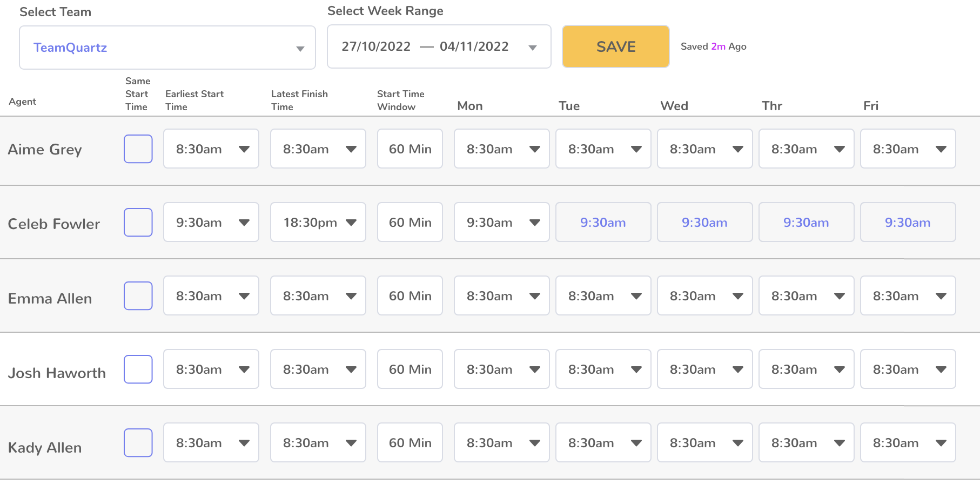Select Celeb Fowler's Tuesday 9:30am slot
Image resolution: width=980 pixels, height=484 pixels.
(603, 223)
